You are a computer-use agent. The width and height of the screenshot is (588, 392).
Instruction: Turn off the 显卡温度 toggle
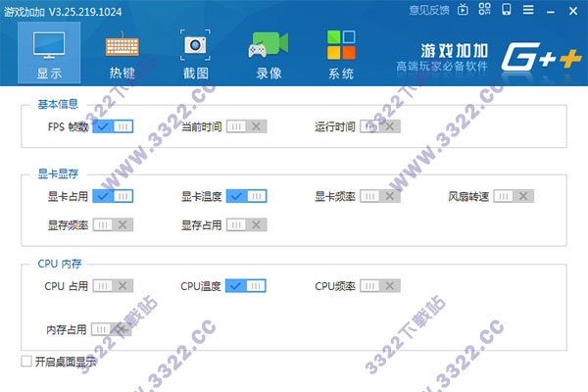[x=246, y=196]
